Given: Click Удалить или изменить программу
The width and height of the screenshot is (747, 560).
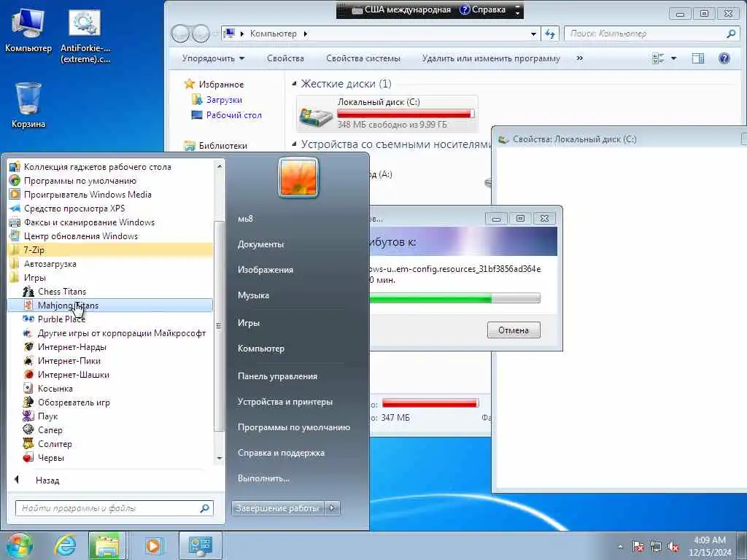Looking at the screenshot, I should coord(491,58).
